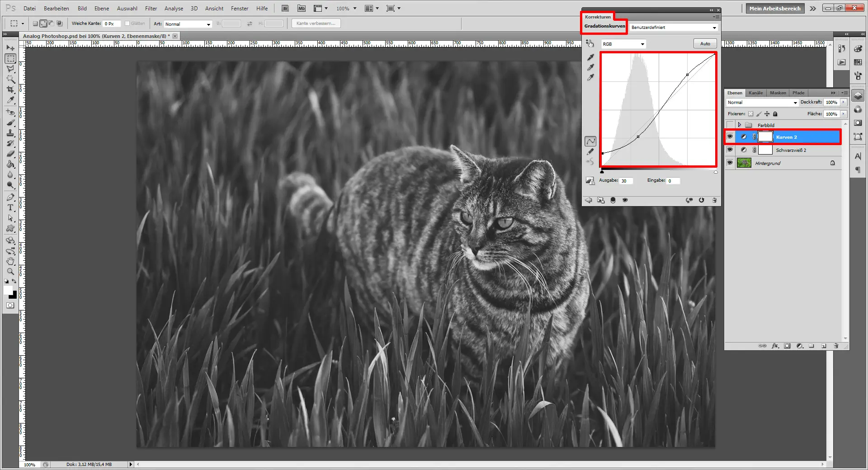
Task: Select the Text tool
Action: click(11, 208)
